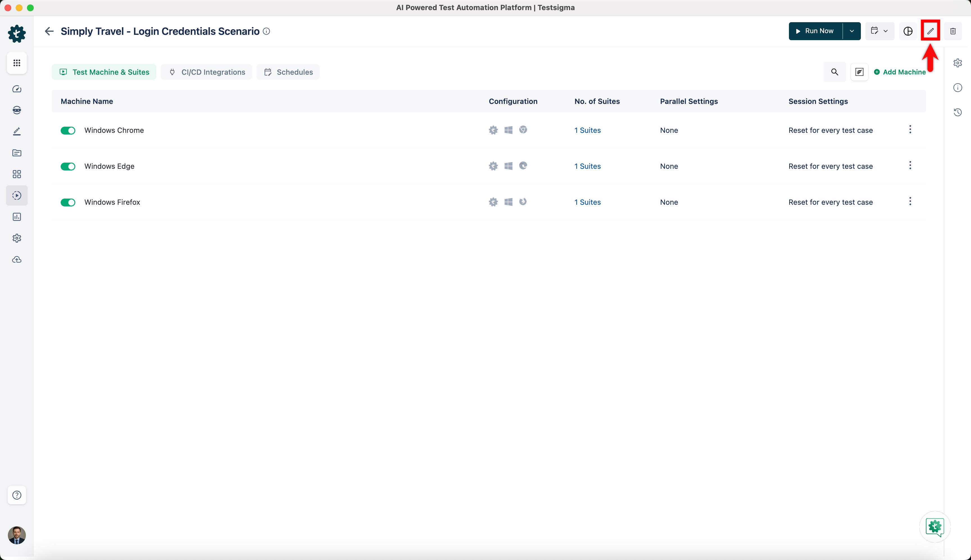Click the Testsigma chat assistant icon
971x560 pixels.
click(934, 527)
